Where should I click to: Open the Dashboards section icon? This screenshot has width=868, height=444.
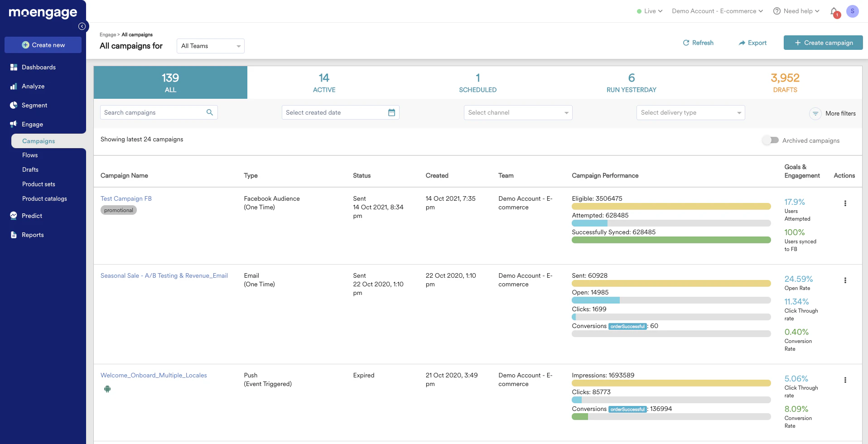pyautogui.click(x=14, y=67)
